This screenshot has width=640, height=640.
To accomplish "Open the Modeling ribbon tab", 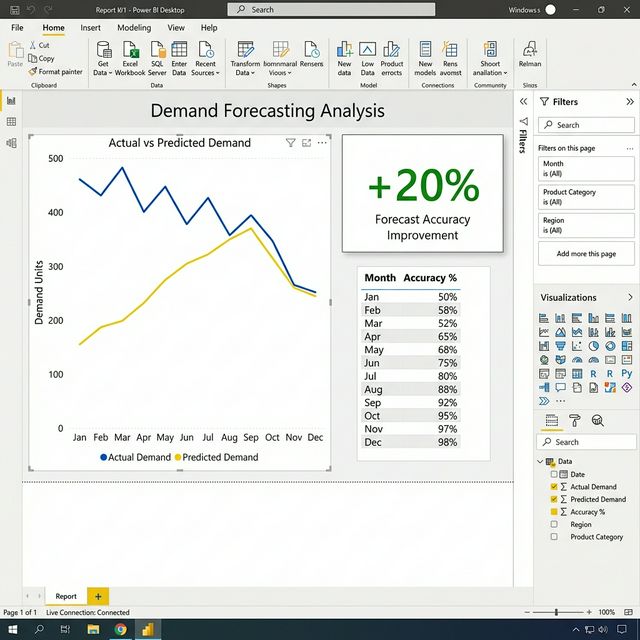I will point(134,28).
